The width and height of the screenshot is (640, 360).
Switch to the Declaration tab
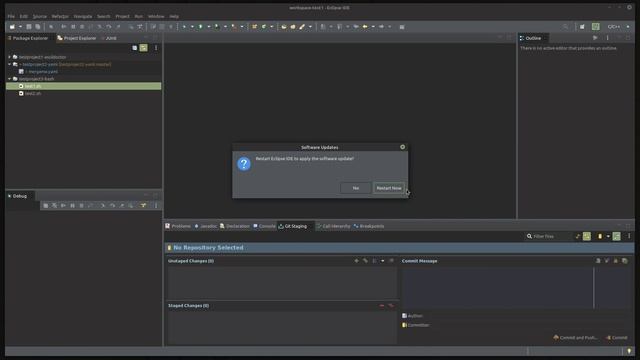point(235,226)
